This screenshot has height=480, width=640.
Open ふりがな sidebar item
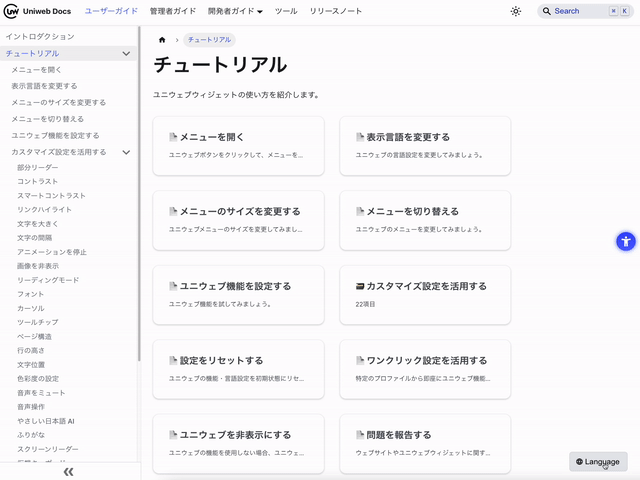tap(31, 435)
